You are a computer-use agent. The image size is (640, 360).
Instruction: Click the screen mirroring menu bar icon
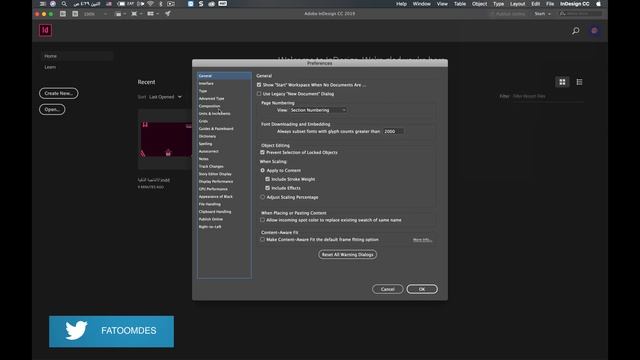coord(171,4)
